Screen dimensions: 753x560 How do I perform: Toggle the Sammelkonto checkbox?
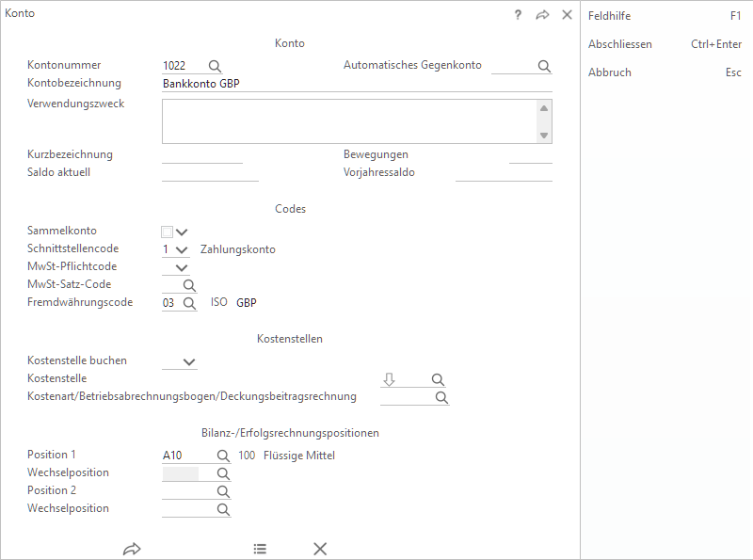pos(168,232)
